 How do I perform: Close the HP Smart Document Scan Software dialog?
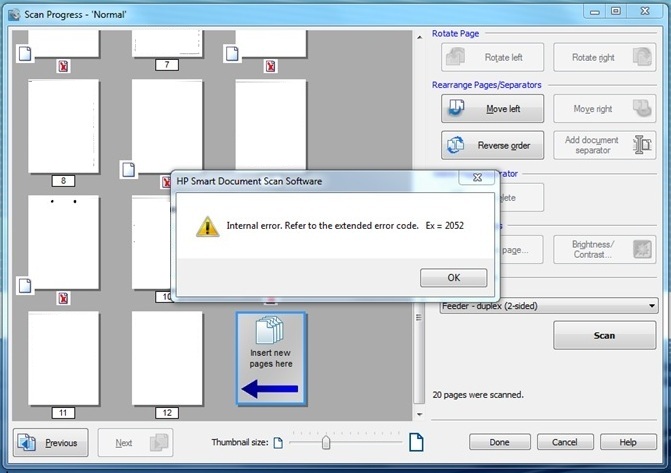click(477, 177)
